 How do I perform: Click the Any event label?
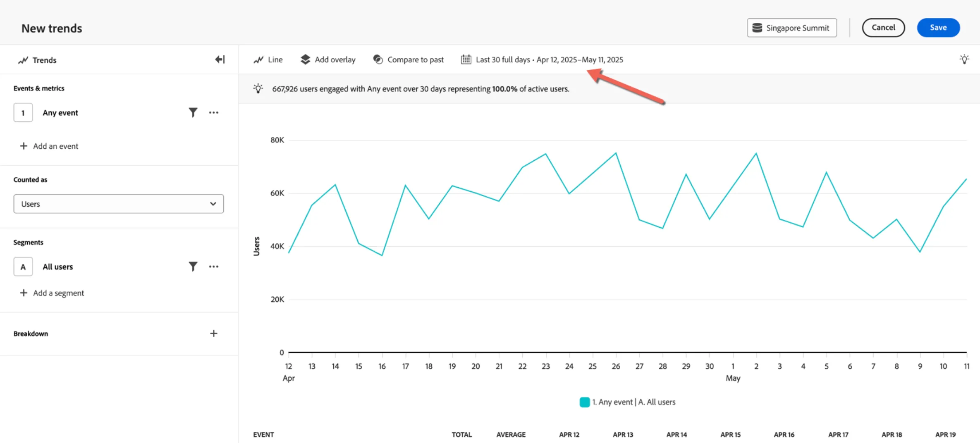coord(60,113)
